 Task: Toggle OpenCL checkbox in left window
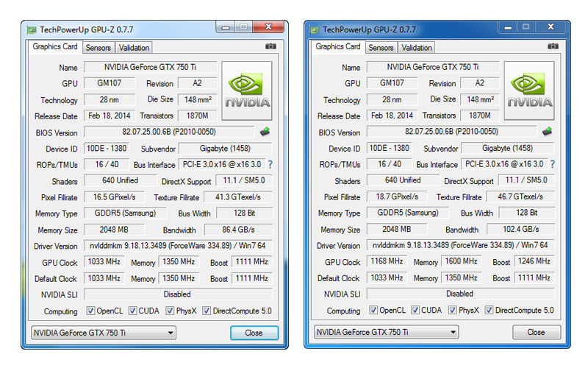(x=90, y=311)
